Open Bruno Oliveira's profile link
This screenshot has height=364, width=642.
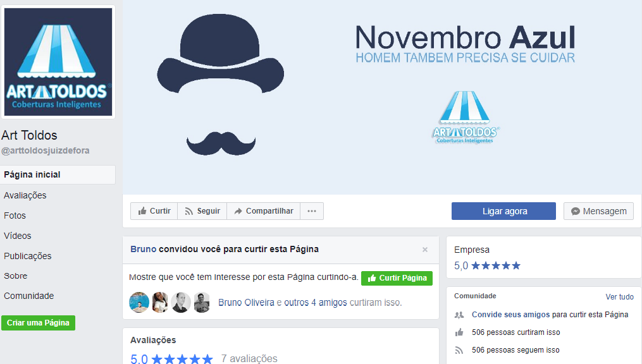(x=247, y=303)
